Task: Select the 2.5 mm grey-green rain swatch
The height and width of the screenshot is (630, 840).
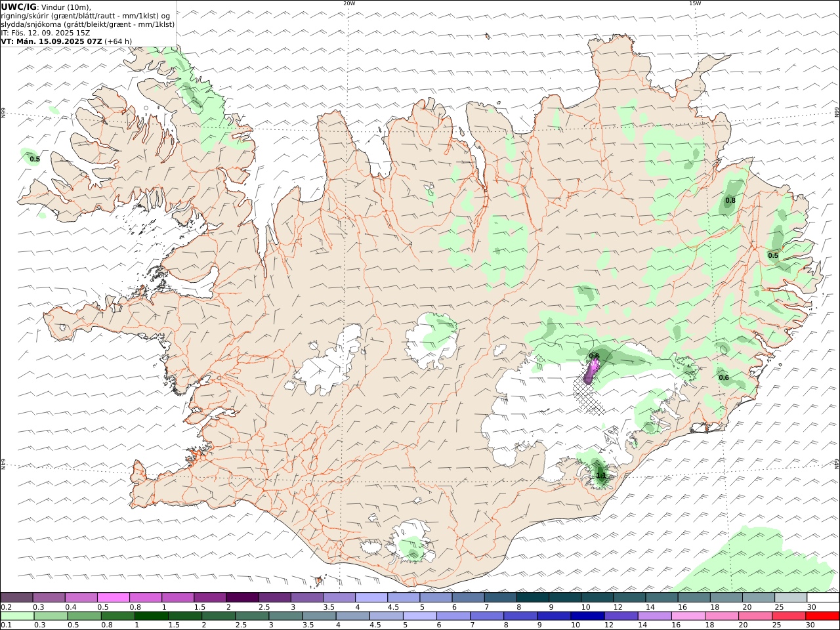Action: coord(251,616)
